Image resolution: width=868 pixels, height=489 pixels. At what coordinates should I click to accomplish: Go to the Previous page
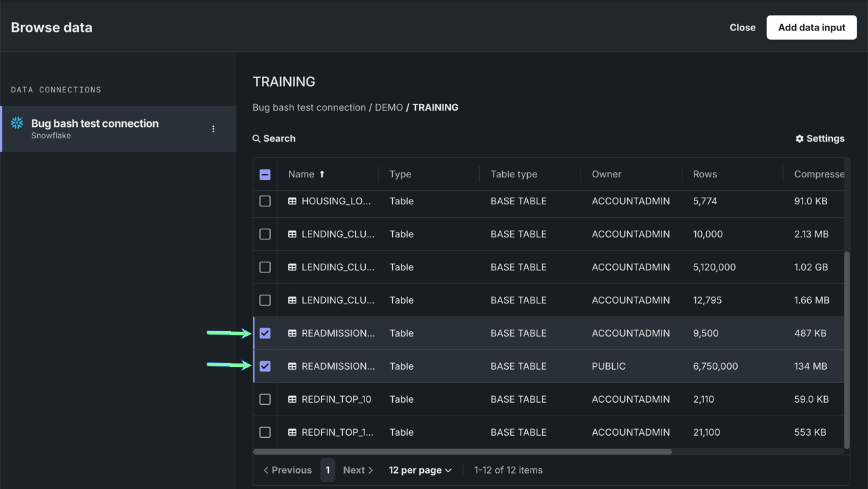[288, 470]
